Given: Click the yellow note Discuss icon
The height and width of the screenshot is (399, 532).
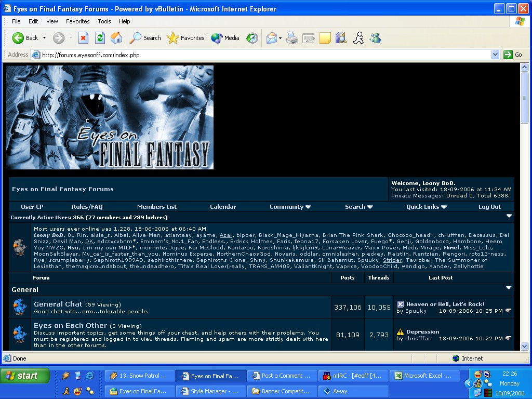Looking at the screenshot, I should pos(325,38).
